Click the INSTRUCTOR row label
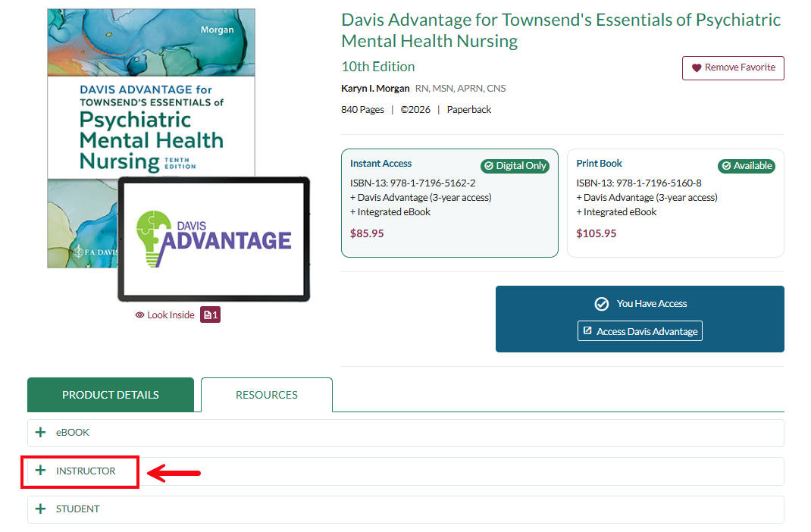This screenshot has height=532, width=811. pos(86,471)
